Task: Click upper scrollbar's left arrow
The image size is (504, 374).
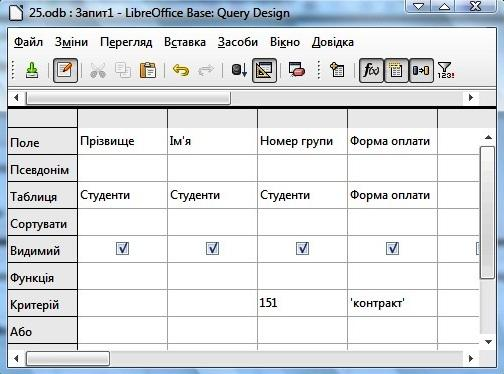Action: click(x=16, y=98)
